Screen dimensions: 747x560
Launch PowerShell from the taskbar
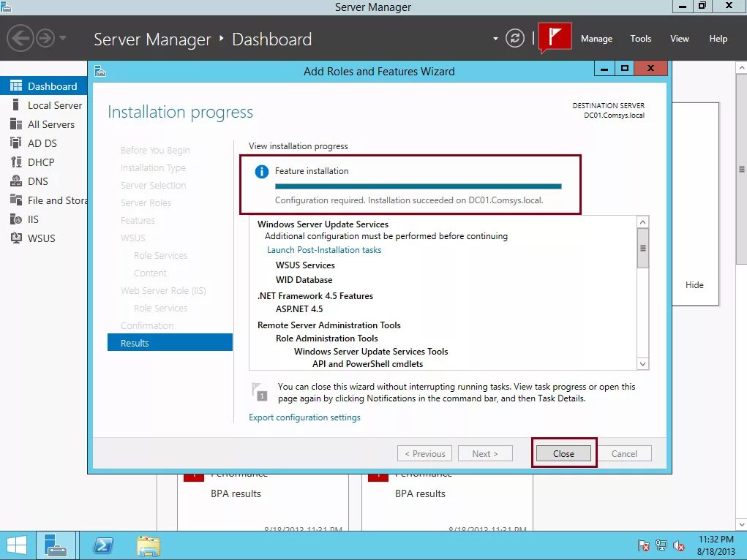(103, 545)
